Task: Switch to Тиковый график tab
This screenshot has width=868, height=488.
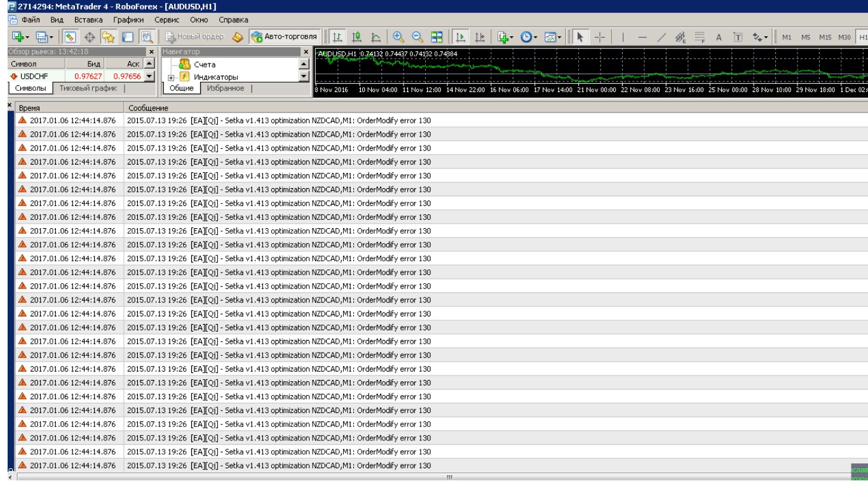Action: click(x=88, y=88)
